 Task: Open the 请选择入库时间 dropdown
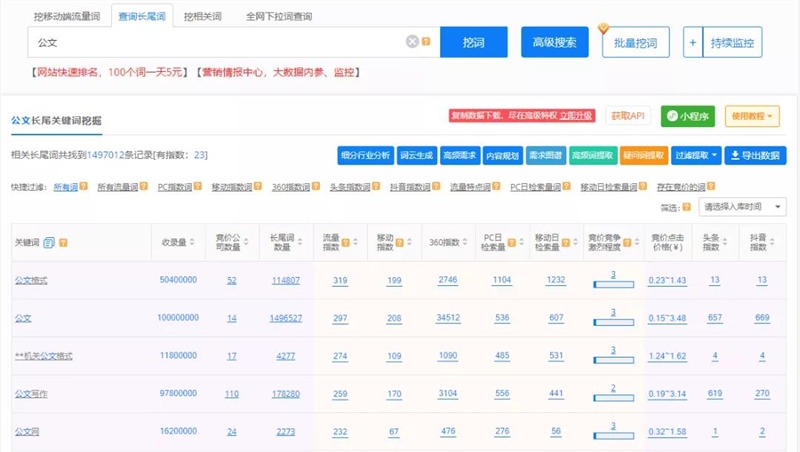(x=742, y=207)
